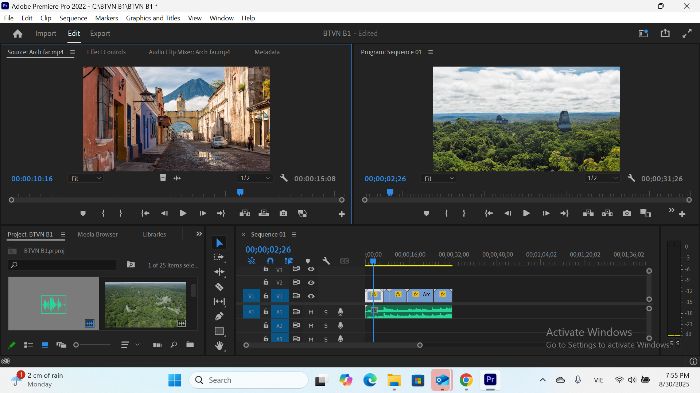Image resolution: width=700 pixels, height=393 pixels.
Task: Click Project panel search field
Action: point(62,265)
